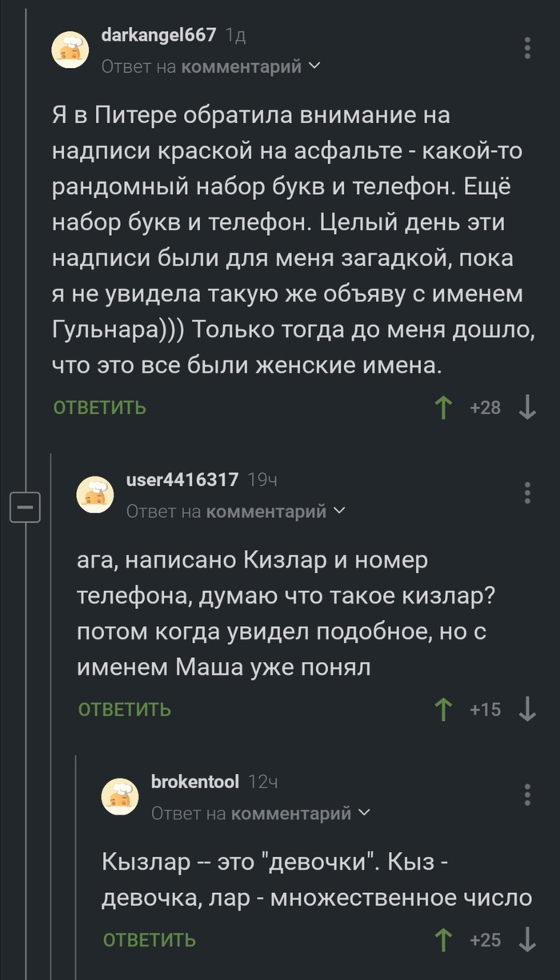This screenshot has width=560, height=980.
Task: Open three-dot menu on darkangel667's comment
Action: point(527,47)
